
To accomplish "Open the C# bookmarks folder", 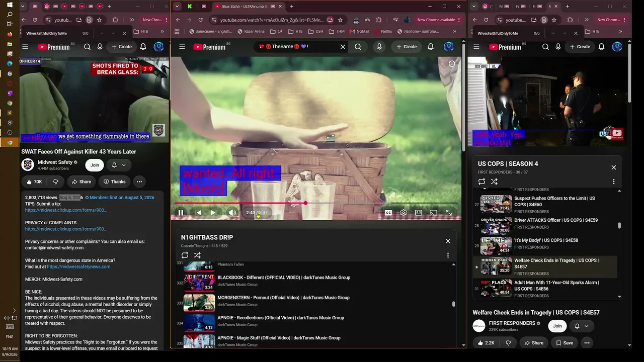I will pyautogui.click(x=276, y=31).
